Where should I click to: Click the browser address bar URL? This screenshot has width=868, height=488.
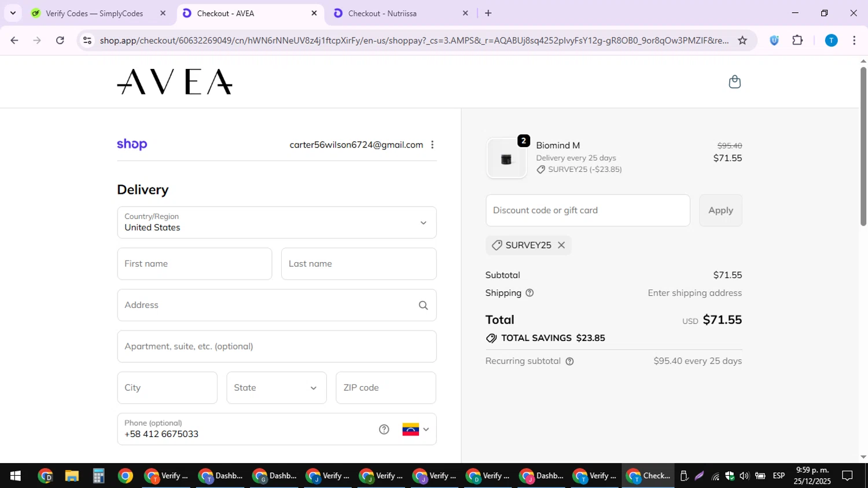coord(414,40)
